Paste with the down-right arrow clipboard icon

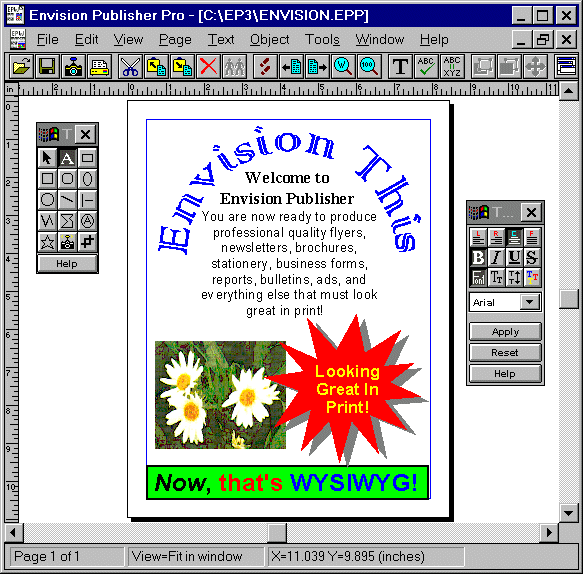coord(182,67)
